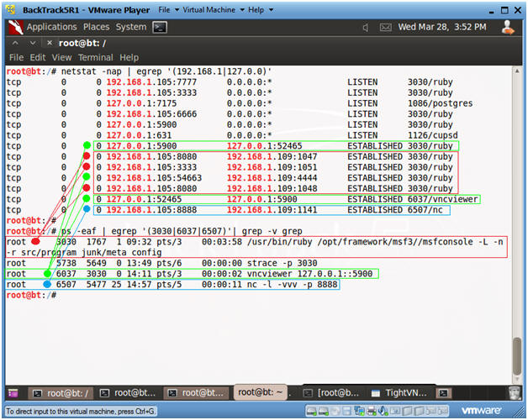
Task: Open the System menu
Action: (x=131, y=27)
